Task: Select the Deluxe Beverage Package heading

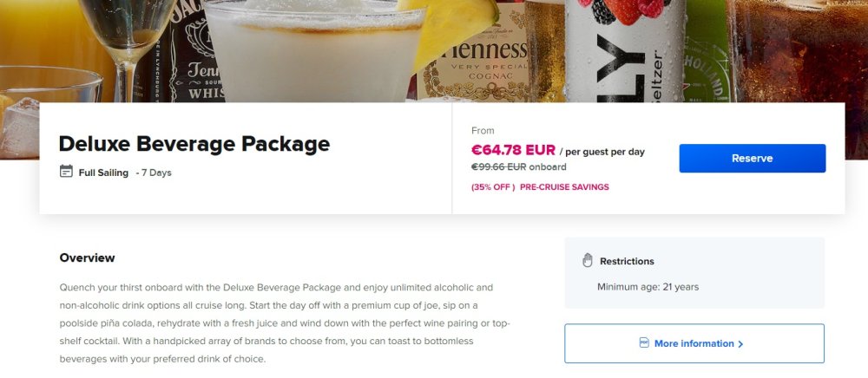Action: [x=194, y=144]
